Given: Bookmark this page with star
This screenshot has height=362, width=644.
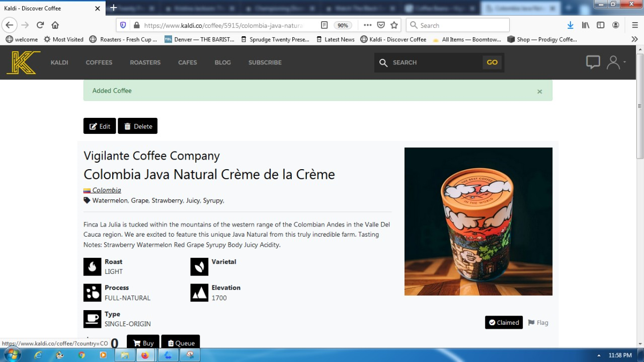Looking at the screenshot, I should pyautogui.click(x=394, y=25).
